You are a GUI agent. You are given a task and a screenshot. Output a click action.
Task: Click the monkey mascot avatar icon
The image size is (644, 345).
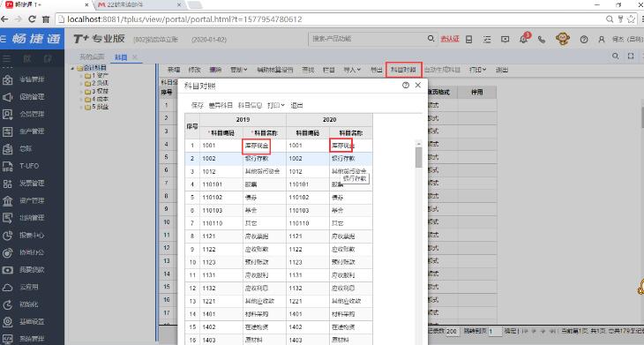563,39
